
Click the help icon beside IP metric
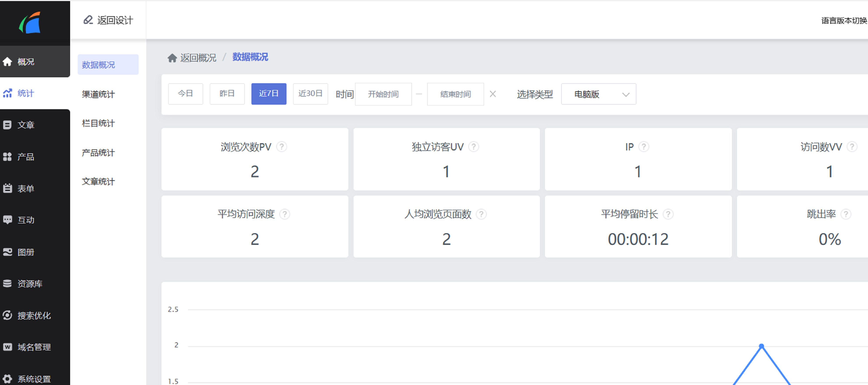click(x=643, y=147)
